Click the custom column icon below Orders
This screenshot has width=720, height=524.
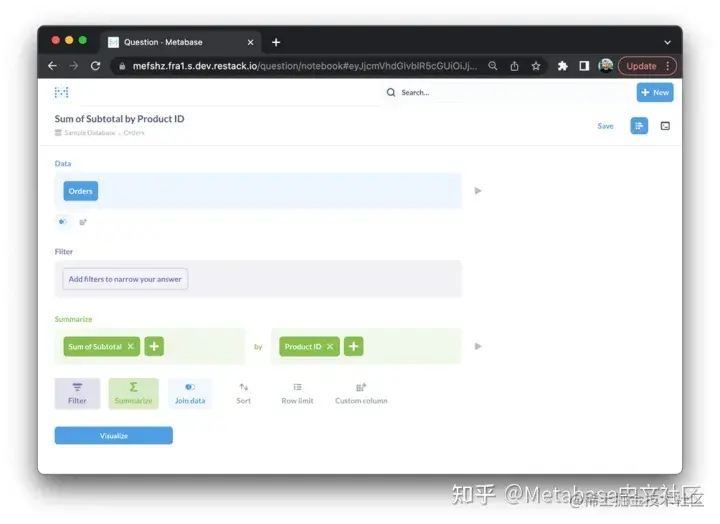point(83,222)
